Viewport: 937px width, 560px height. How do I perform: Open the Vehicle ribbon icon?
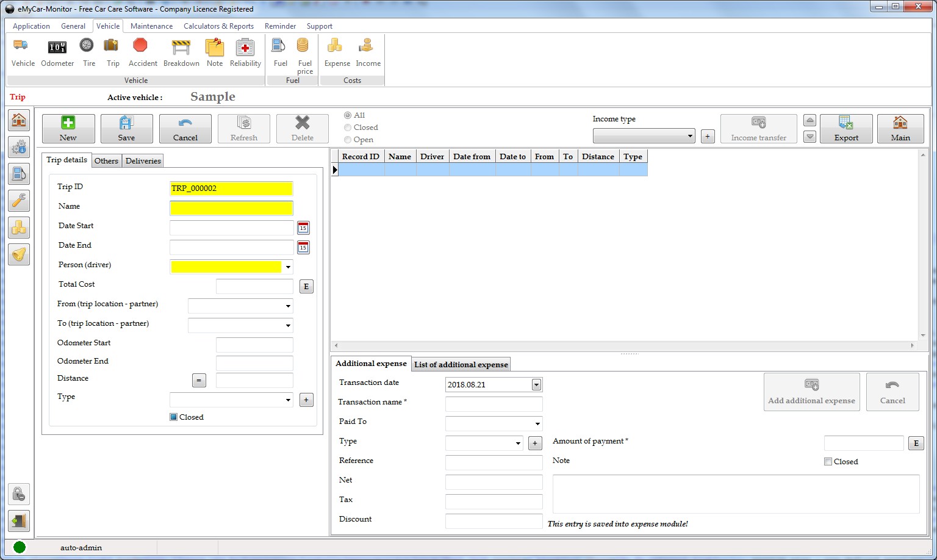23,52
